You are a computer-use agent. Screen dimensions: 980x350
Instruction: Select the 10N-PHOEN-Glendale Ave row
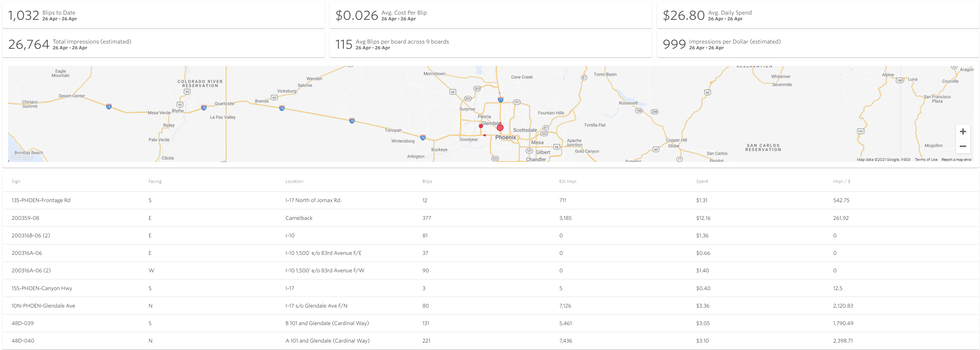pos(43,306)
